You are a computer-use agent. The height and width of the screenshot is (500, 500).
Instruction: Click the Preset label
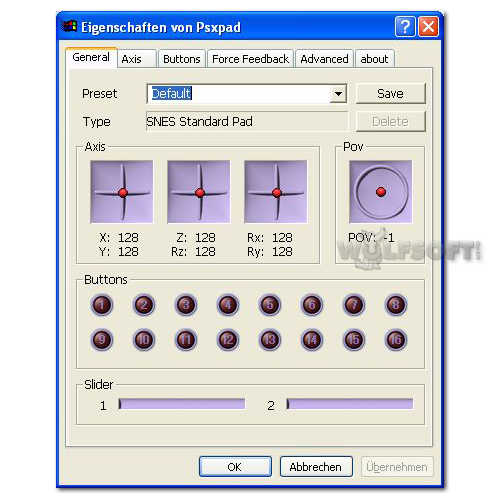coord(99,94)
